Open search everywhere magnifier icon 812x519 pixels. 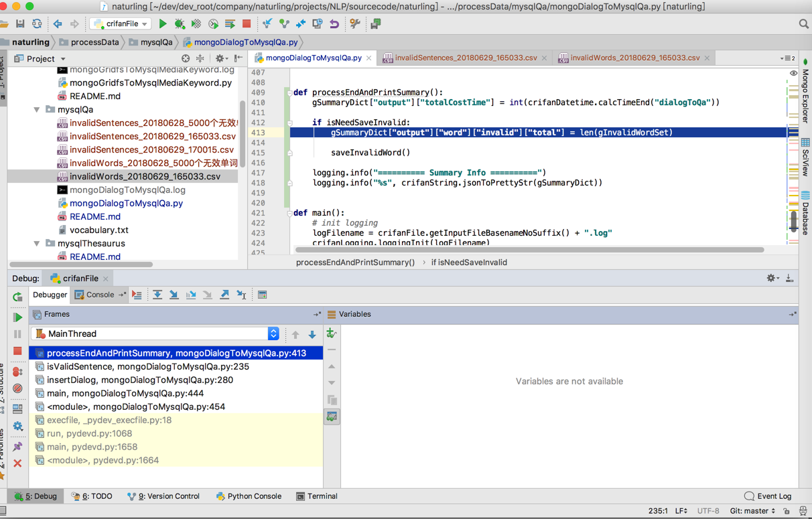click(803, 23)
